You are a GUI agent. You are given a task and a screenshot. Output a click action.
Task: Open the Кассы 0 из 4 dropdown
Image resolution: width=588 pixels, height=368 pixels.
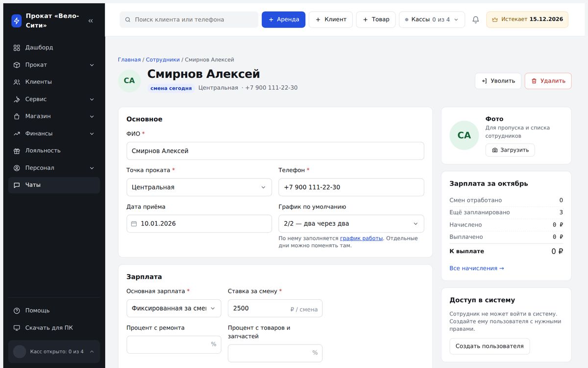point(432,20)
